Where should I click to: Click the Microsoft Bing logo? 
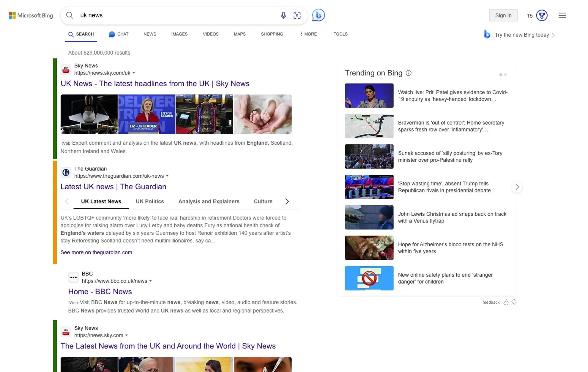coord(31,15)
